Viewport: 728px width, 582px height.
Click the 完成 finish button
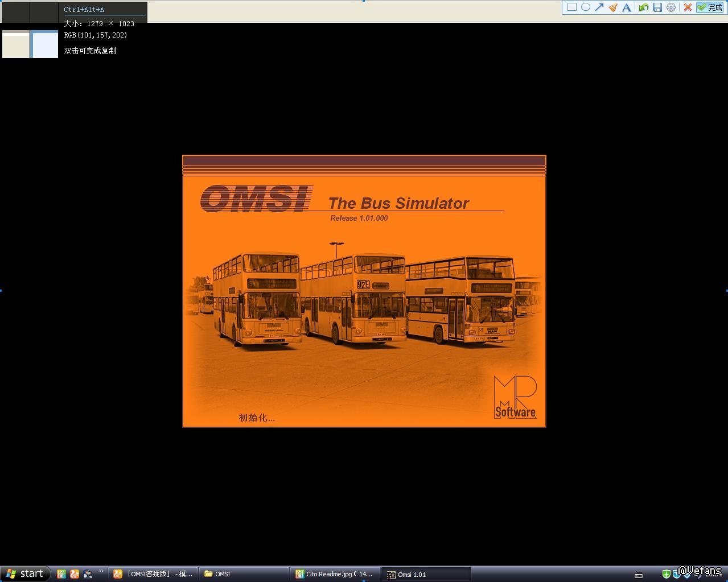(710, 7)
